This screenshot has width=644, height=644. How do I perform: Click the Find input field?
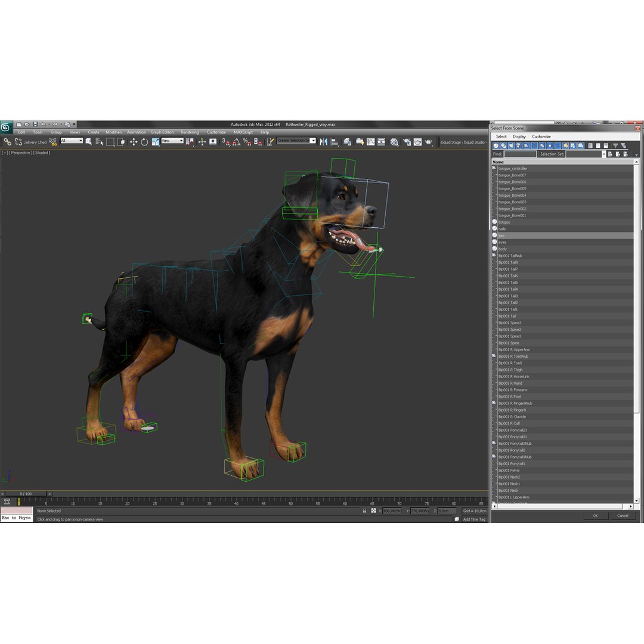click(520, 154)
